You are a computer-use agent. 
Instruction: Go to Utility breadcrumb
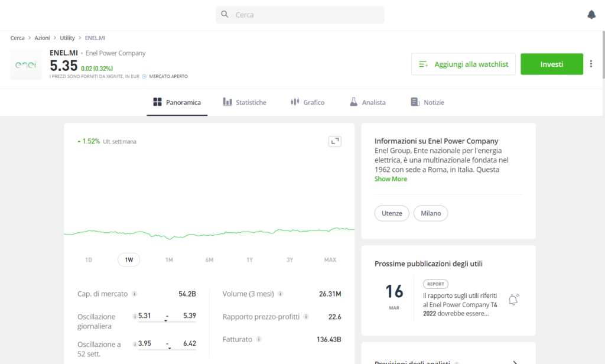67,38
